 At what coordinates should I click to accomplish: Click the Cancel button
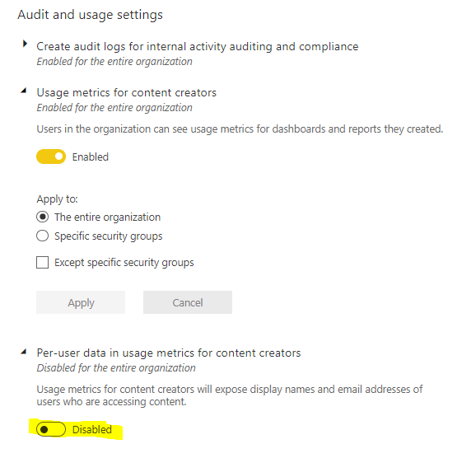(x=188, y=302)
